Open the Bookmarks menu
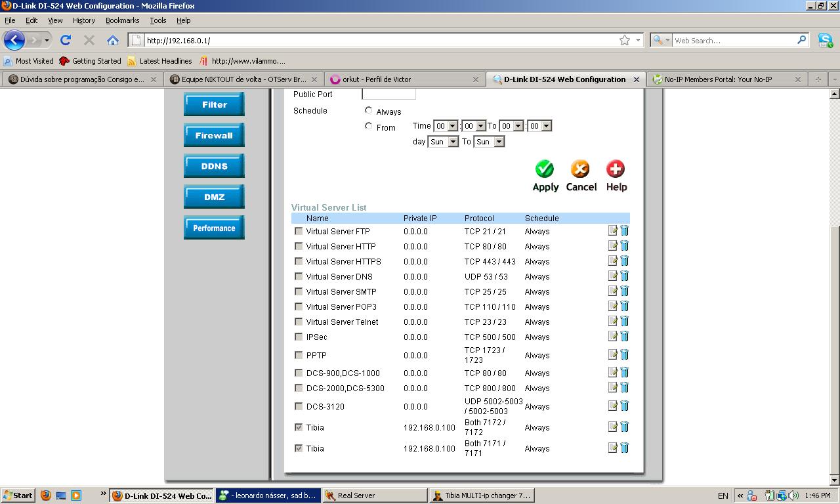Viewport: 840px width, 504px height. tap(122, 20)
